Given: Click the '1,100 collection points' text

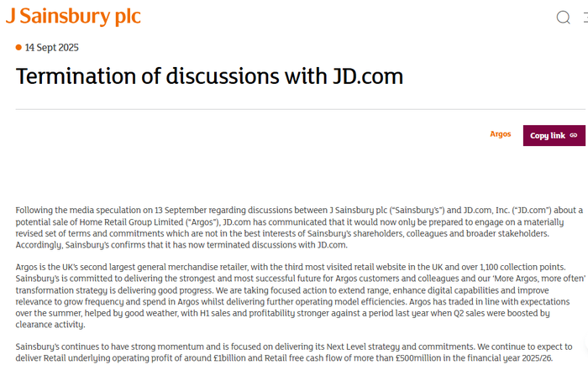Looking at the screenshot, I should tap(522, 267).
